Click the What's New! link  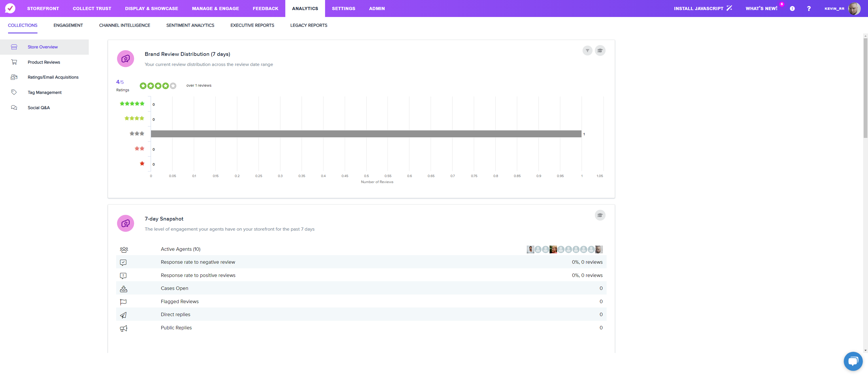761,8
